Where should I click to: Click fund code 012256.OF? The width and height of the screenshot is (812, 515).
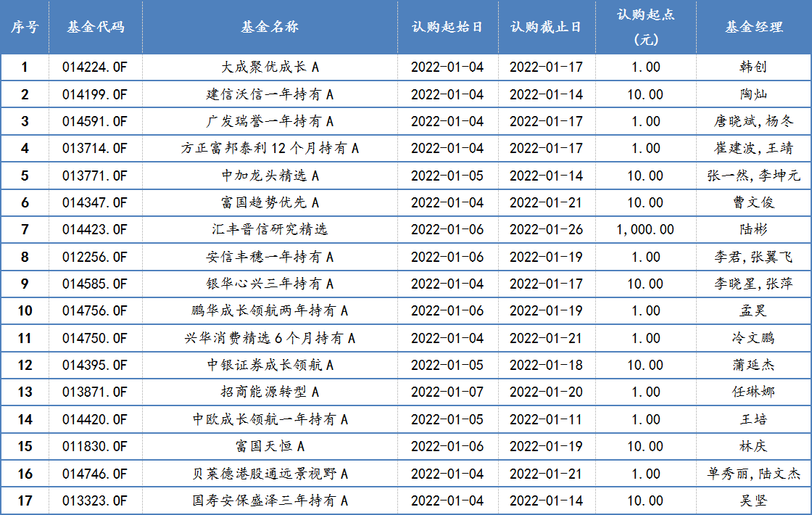click(x=95, y=257)
